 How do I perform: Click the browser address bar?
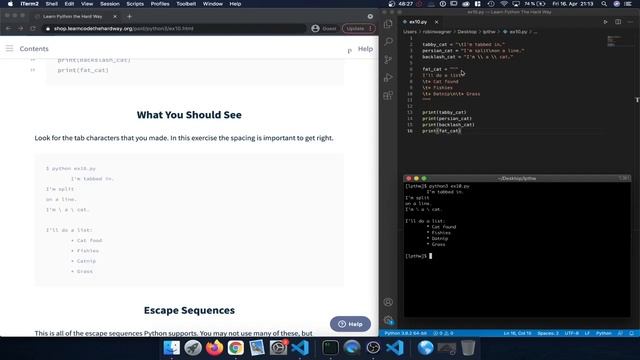pyautogui.click(x=176, y=29)
